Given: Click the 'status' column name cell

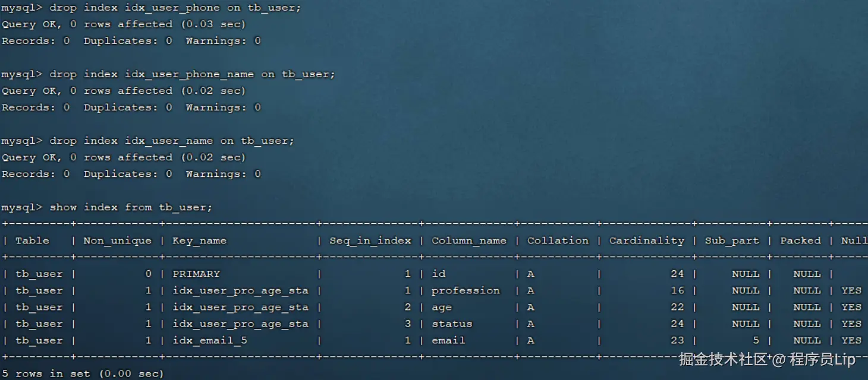Looking at the screenshot, I should (452, 324).
